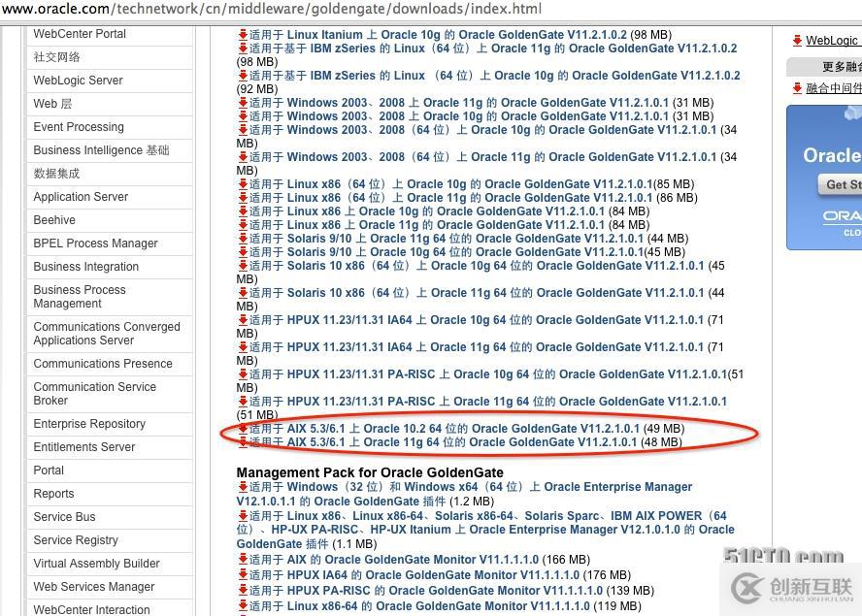Viewport: 862px width, 616px height.
Task: Download GoldenGate for AIX 5.3/6.1 Oracle 10.2
Action: (445, 429)
